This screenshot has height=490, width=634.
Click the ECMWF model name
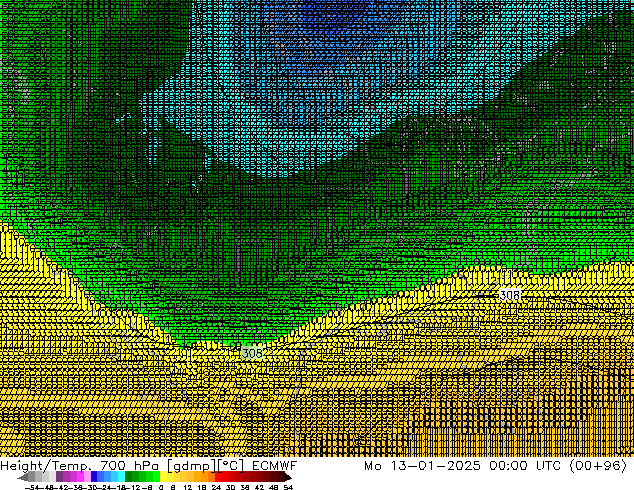[275, 466]
